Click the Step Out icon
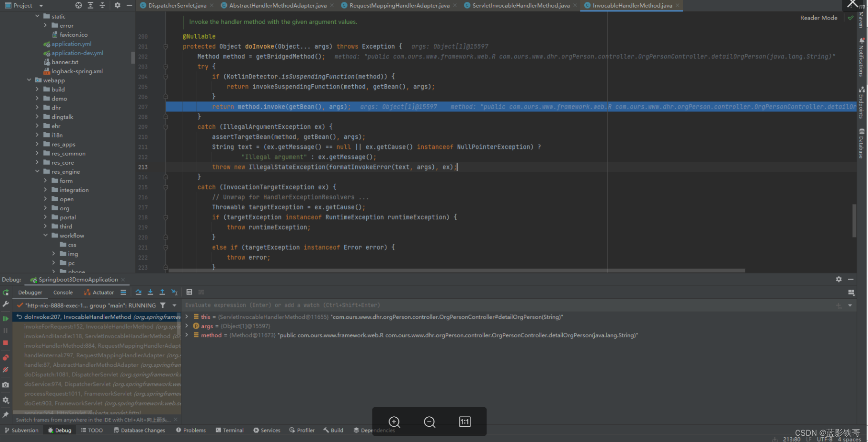Viewport: 868px width, 442px height. point(162,292)
